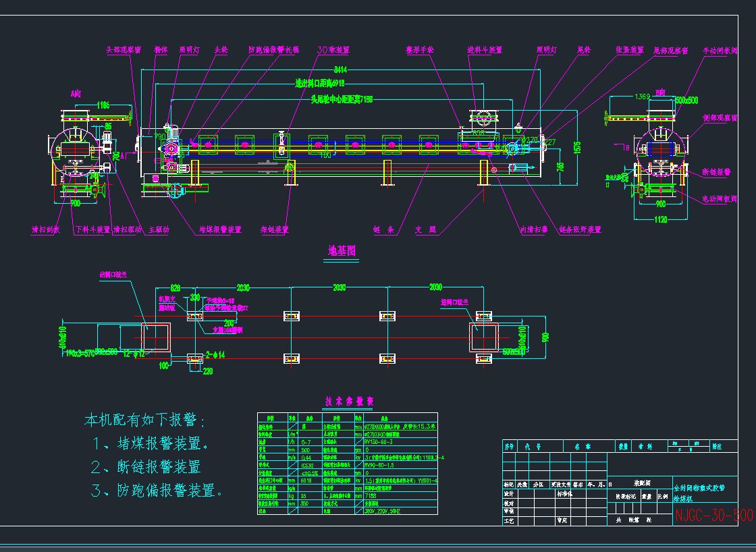Select the 清扫刮板 label at bottom left
Screen dimensions: 756x552
click(45, 229)
